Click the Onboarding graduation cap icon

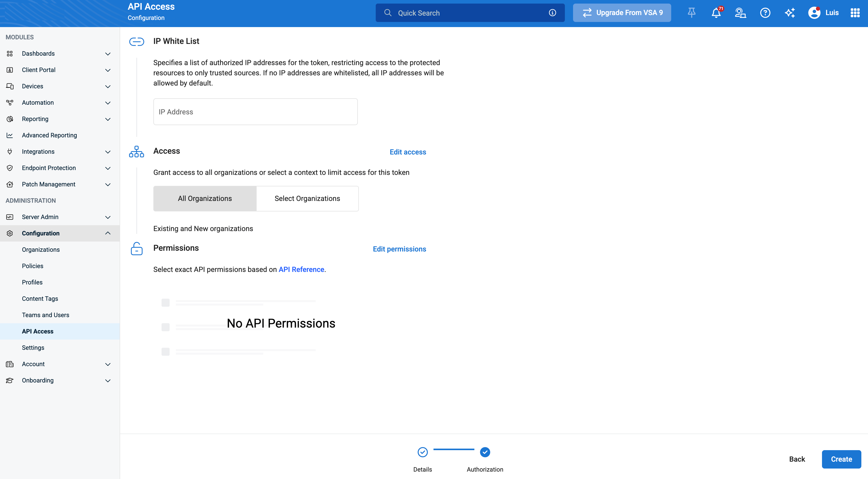click(10, 380)
